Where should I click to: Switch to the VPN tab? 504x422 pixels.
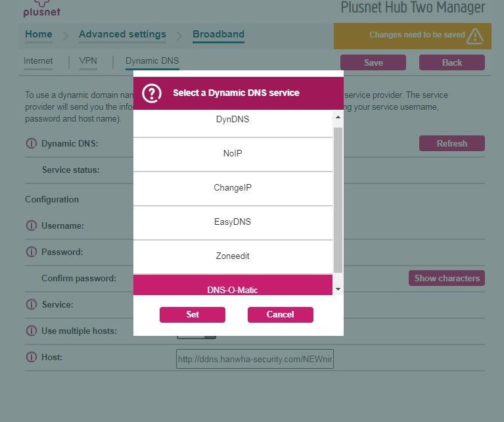(88, 61)
